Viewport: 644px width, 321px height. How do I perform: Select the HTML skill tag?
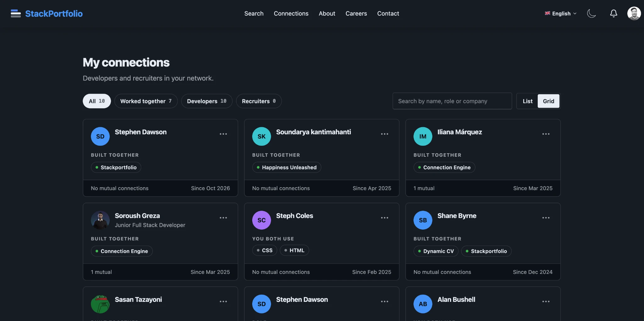pos(294,250)
